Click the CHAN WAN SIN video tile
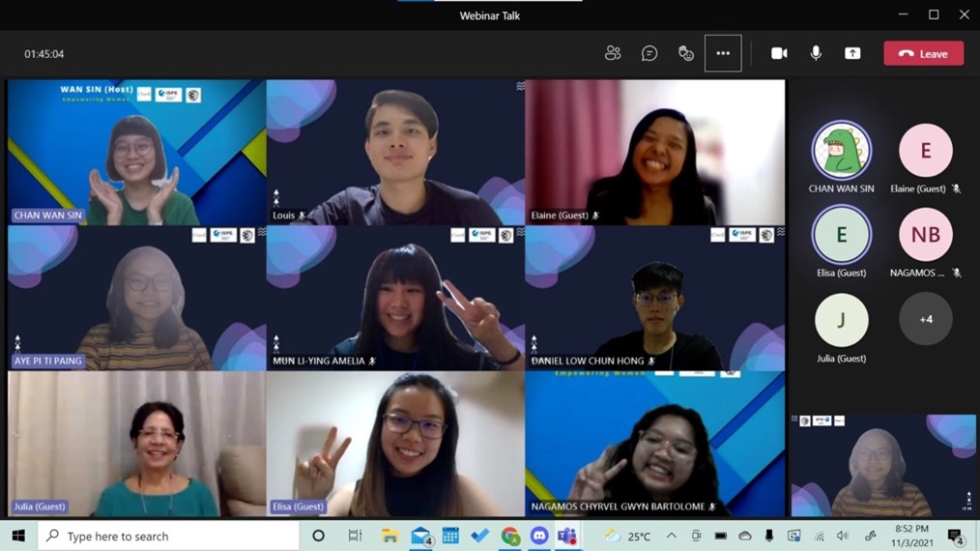 [x=137, y=152]
